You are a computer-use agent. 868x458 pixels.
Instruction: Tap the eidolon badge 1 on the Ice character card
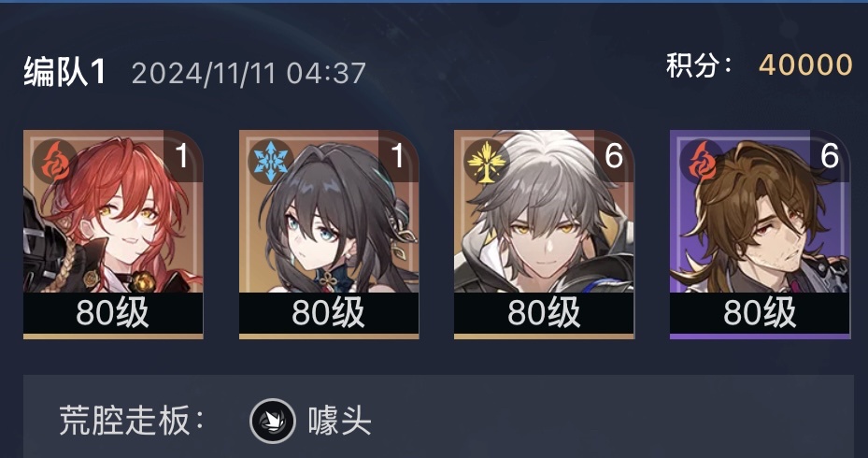click(399, 156)
